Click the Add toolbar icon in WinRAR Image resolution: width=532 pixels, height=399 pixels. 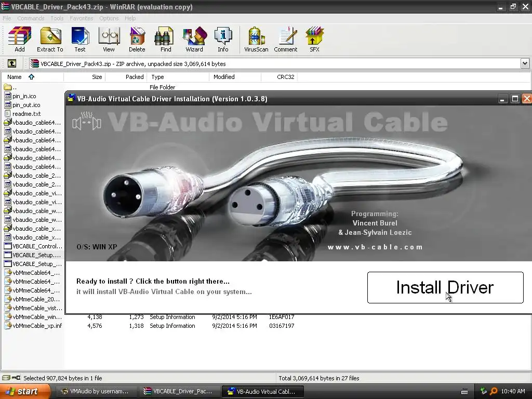[20, 39]
